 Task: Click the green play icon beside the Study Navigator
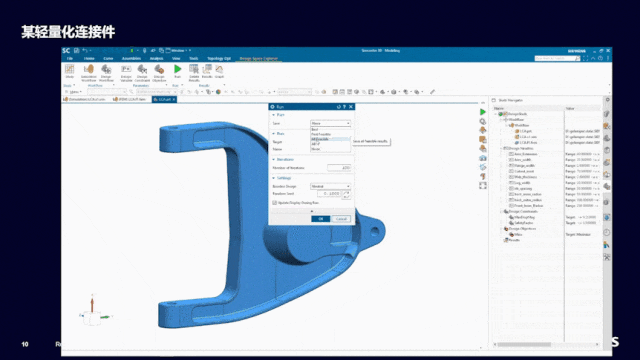[x=483, y=112]
